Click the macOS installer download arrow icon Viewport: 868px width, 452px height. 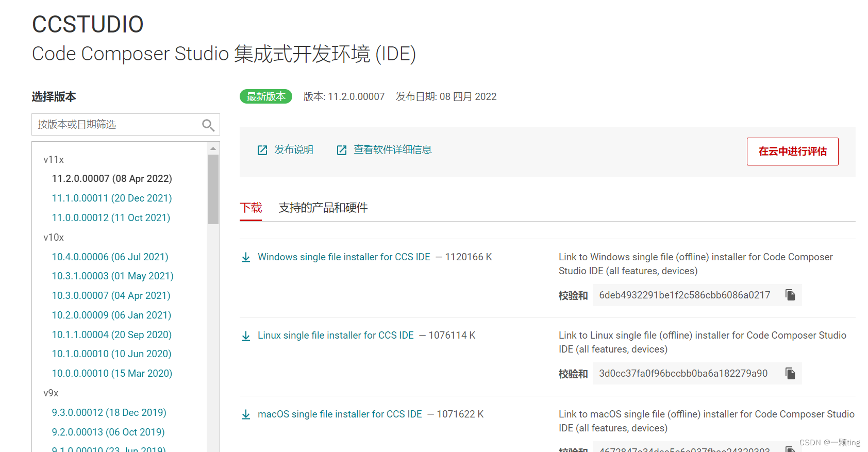coord(246,414)
